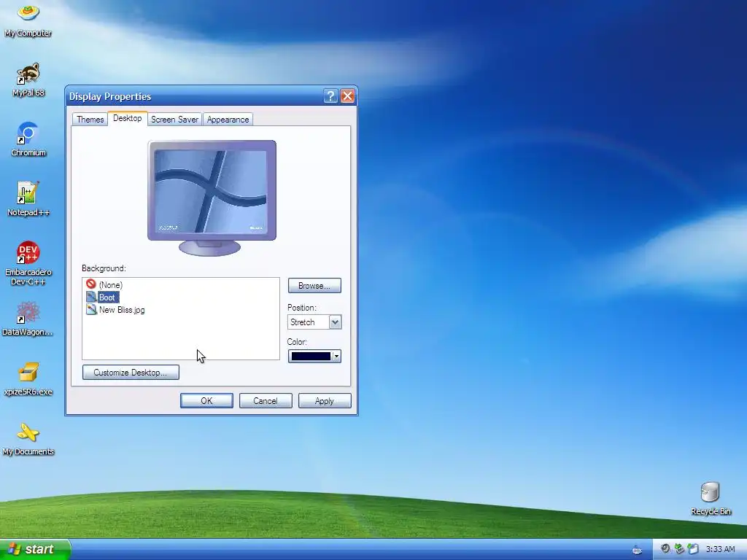Select (None) in the Background list
This screenshot has height=560, width=747.
click(x=111, y=285)
